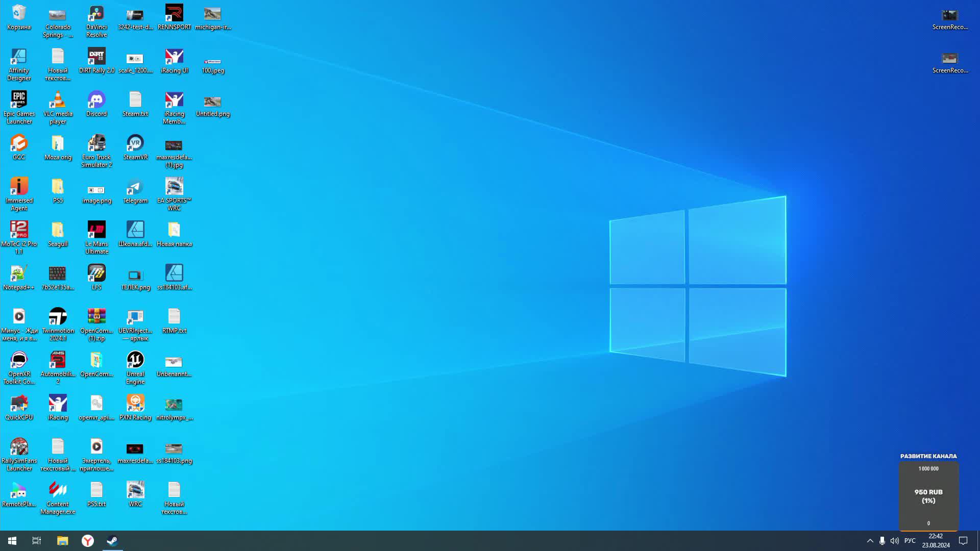Select the Школа.afdesign file icon
Viewport: 980px width, 551px height.
point(135,234)
